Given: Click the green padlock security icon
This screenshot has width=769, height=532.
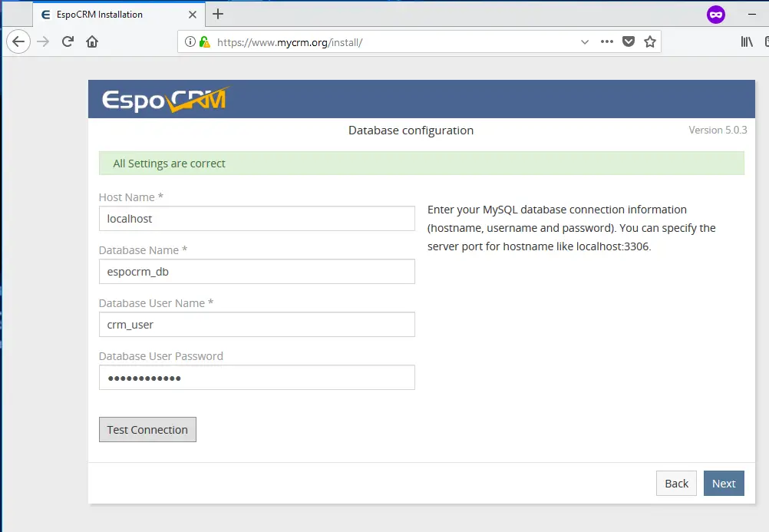Looking at the screenshot, I should tap(204, 42).
